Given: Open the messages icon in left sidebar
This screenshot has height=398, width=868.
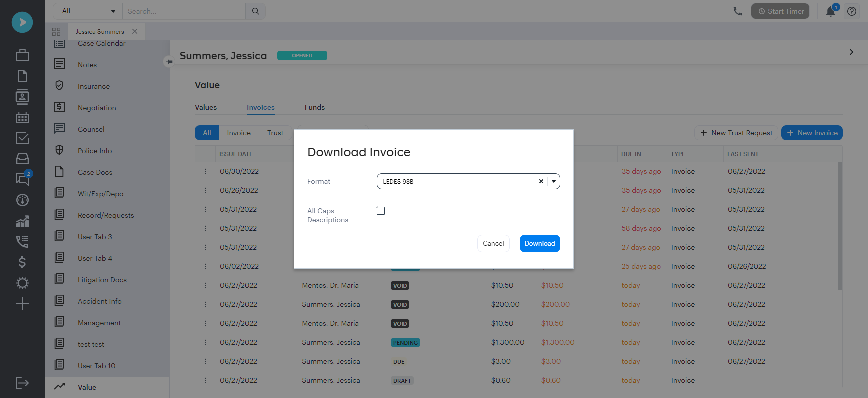Looking at the screenshot, I should coord(22,179).
